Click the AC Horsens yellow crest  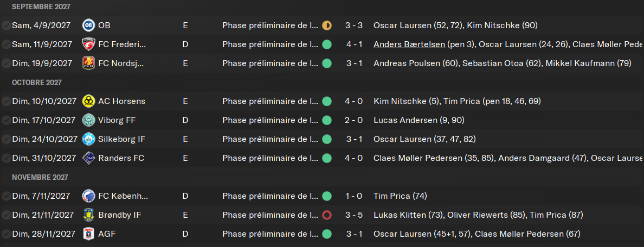point(88,101)
